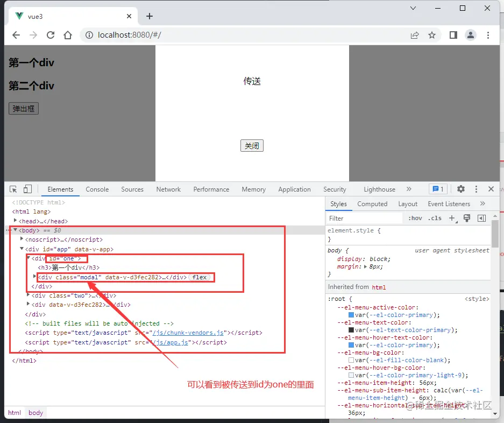Select html in the breadcrumb bar

pos(15,413)
